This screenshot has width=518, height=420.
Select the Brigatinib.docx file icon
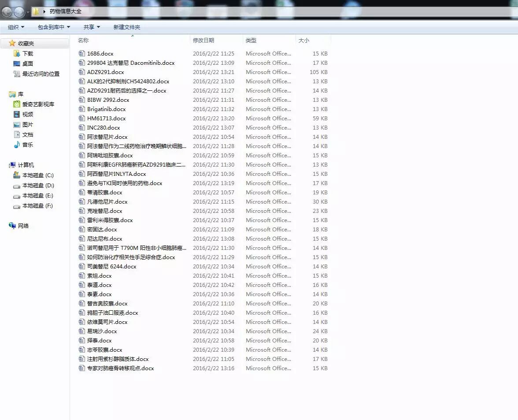[x=81, y=109]
